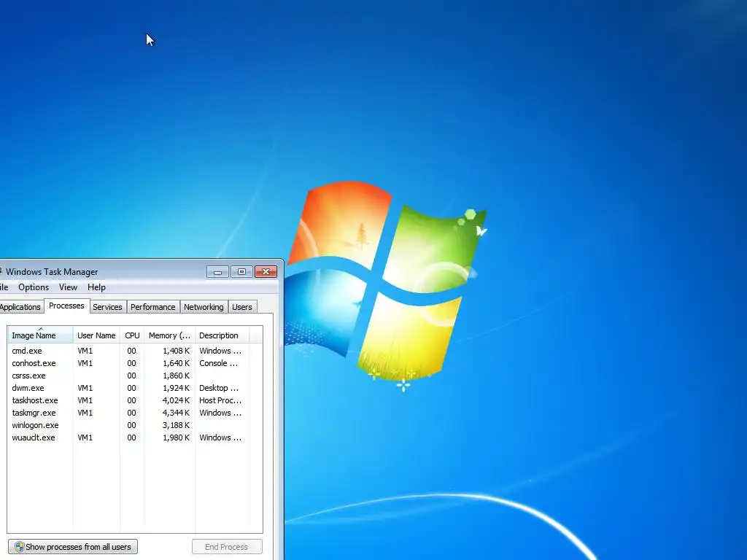Click VM1 user name in dwm.exe row
Viewport: 747px width, 560px height.
[x=85, y=388]
